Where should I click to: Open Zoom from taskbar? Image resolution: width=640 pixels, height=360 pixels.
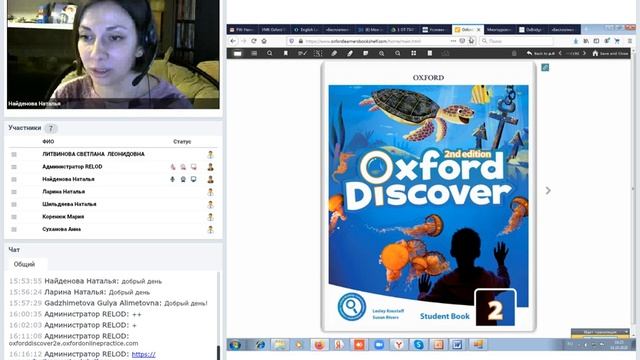pos(379,345)
